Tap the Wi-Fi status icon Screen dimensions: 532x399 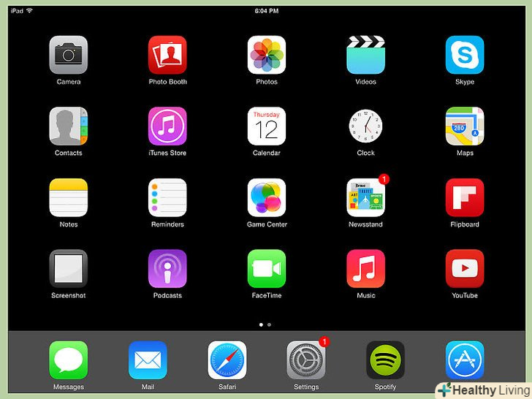tap(29, 10)
